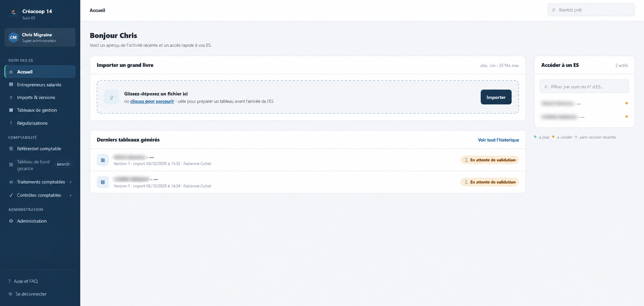Expand the Traitements comptables submenu chevron
Screen dimensions: 644x306
coord(71,182)
